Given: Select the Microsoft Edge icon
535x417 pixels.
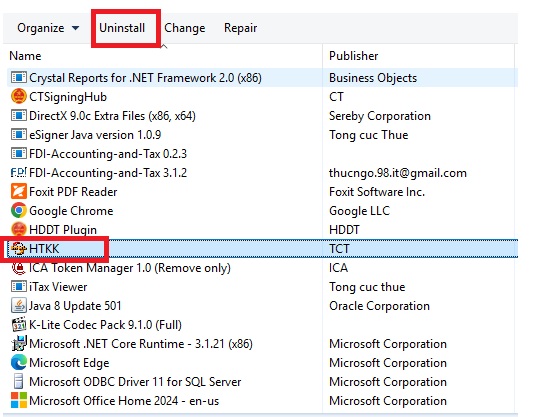Looking at the screenshot, I should click(x=18, y=362).
